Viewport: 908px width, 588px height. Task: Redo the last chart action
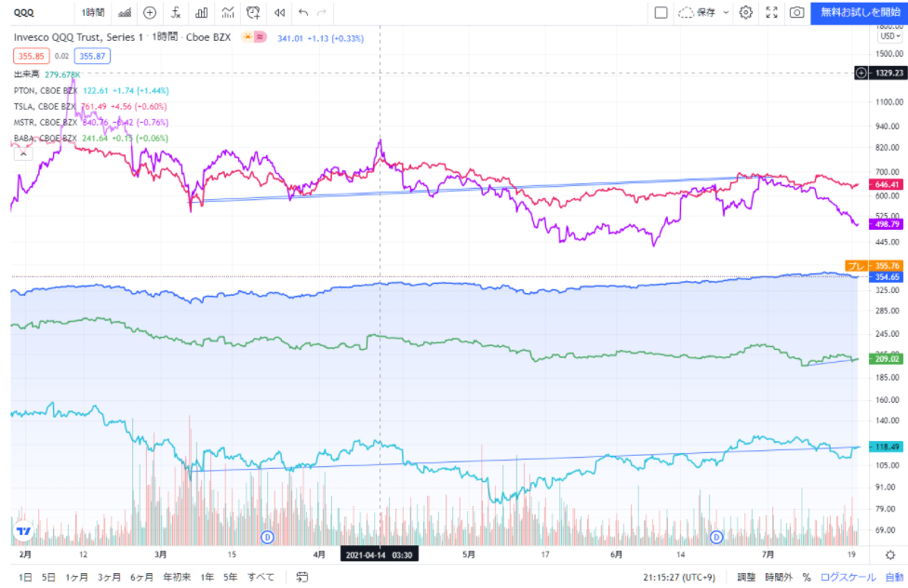[322, 13]
